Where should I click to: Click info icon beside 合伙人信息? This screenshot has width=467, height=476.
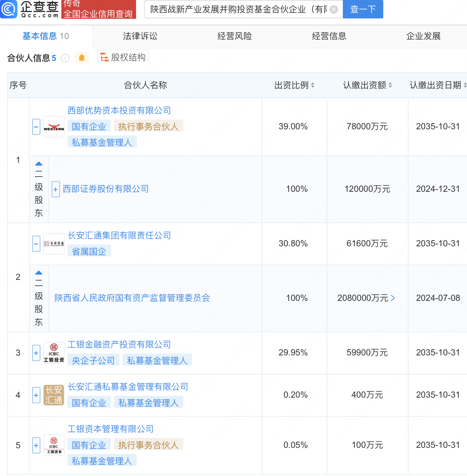(x=65, y=58)
